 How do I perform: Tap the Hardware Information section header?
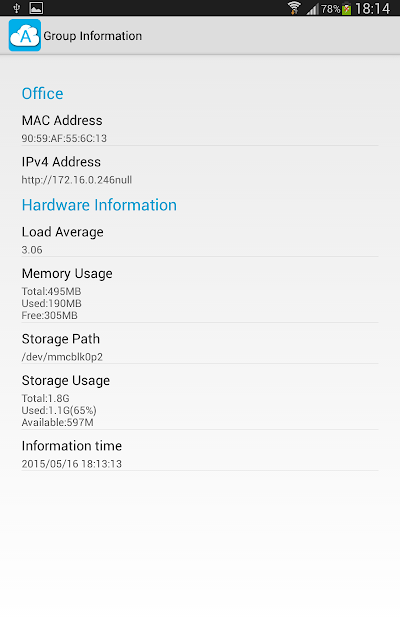[99, 205]
